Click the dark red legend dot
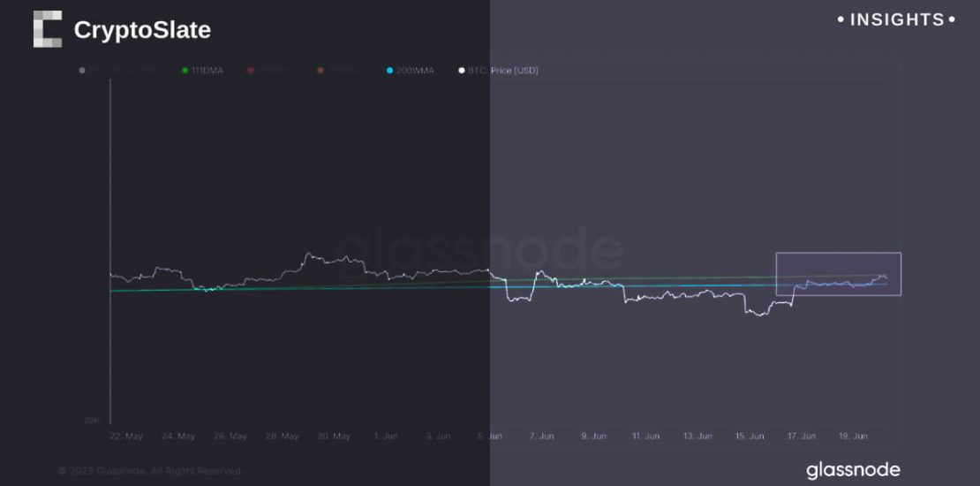Viewport: 980px width, 486px height. pos(251,71)
